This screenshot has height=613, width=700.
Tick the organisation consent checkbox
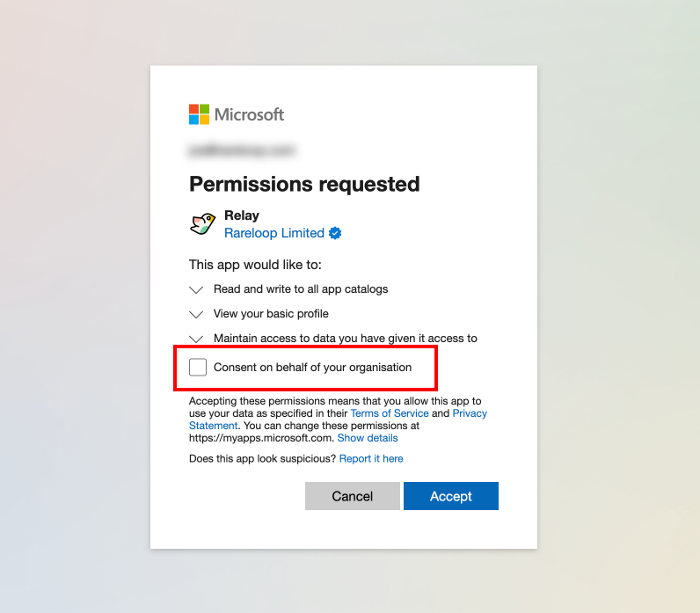pos(198,368)
